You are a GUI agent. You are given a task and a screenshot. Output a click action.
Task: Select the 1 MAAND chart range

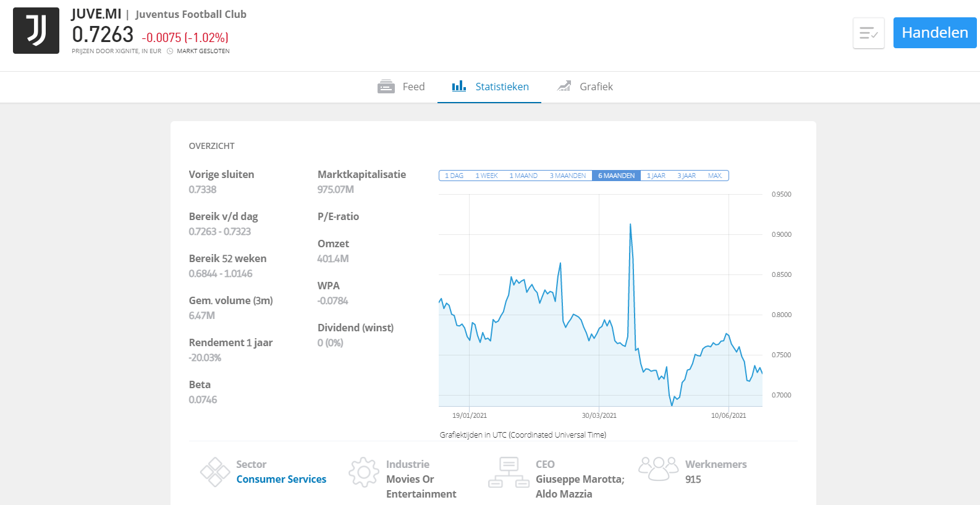pos(523,176)
